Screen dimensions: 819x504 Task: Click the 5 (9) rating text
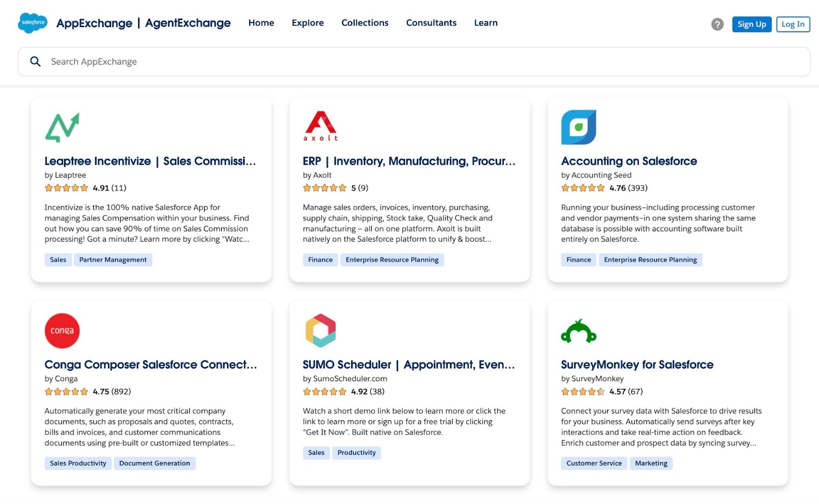[x=359, y=188]
